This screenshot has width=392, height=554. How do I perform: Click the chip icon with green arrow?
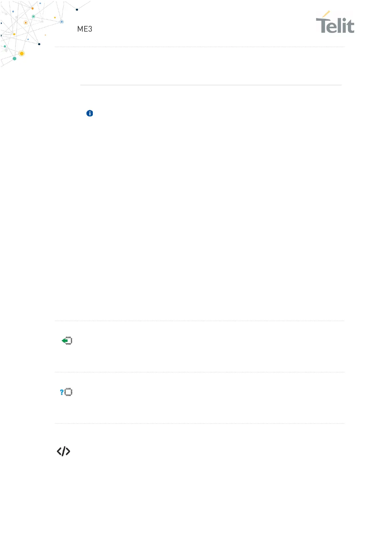(x=67, y=341)
